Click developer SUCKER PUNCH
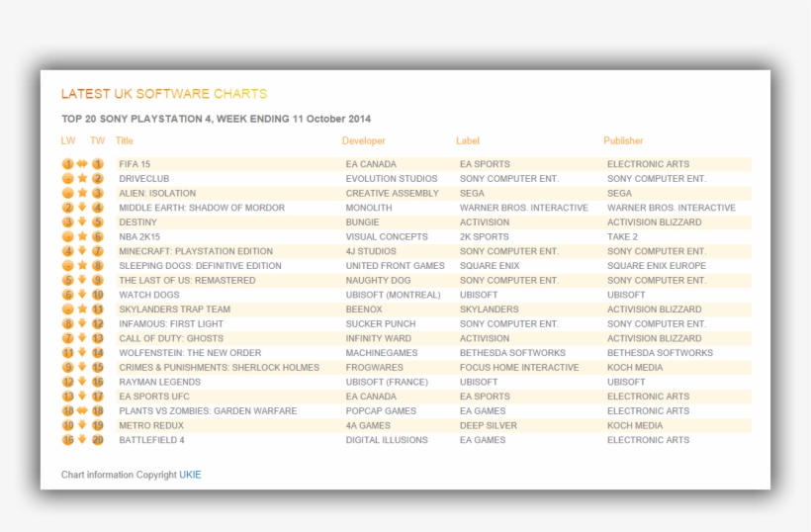 (x=381, y=323)
